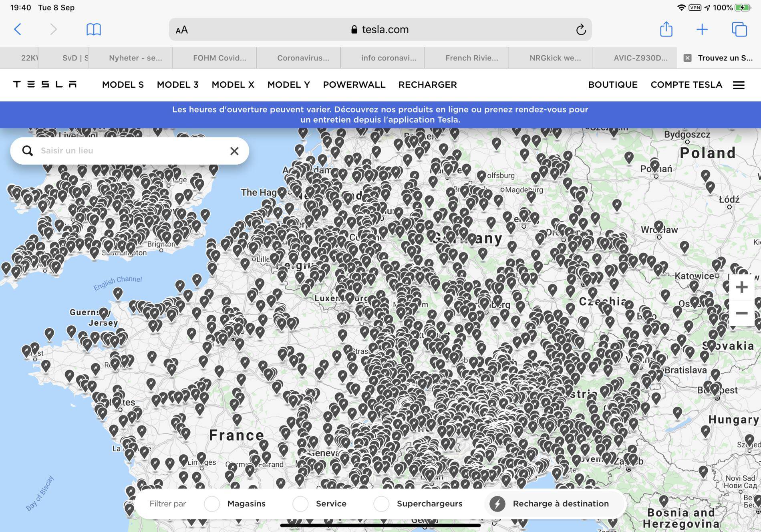761x532 pixels.
Task: Switch to the 'French Rivie...' tab
Action: [467, 58]
